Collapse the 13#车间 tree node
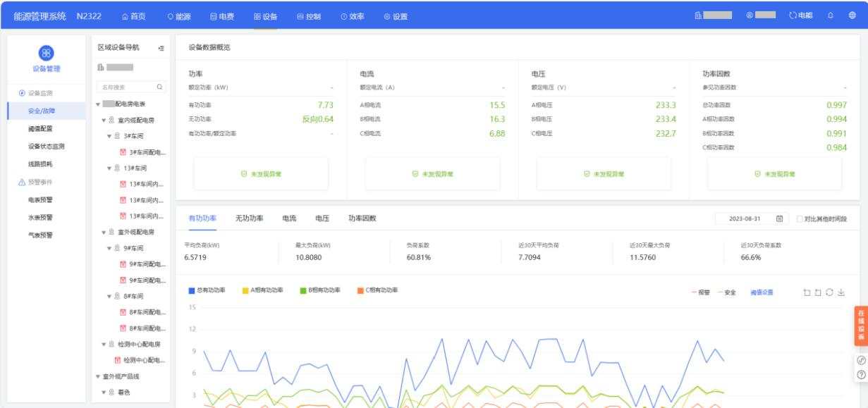The height and width of the screenshot is (408, 868). [109, 168]
